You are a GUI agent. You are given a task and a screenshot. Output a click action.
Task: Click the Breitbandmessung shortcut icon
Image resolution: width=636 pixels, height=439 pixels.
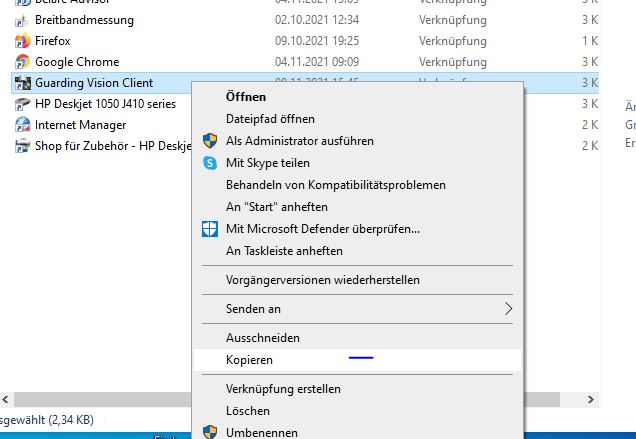click(x=22, y=20)
